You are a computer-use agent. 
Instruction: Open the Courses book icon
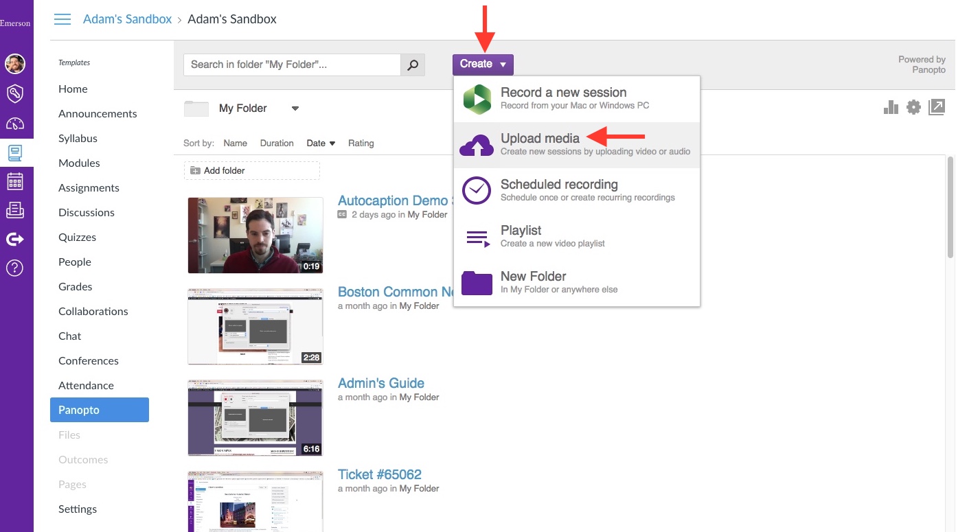15,152
